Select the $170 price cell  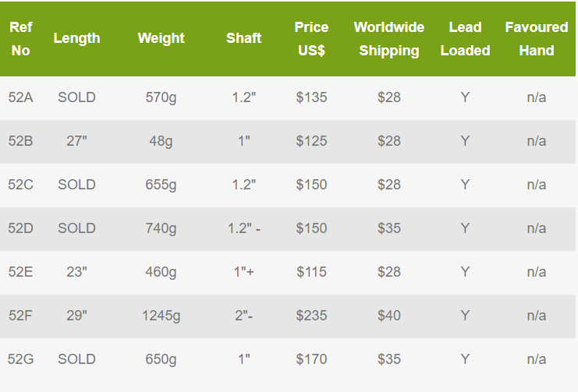(x=311, y=358)
